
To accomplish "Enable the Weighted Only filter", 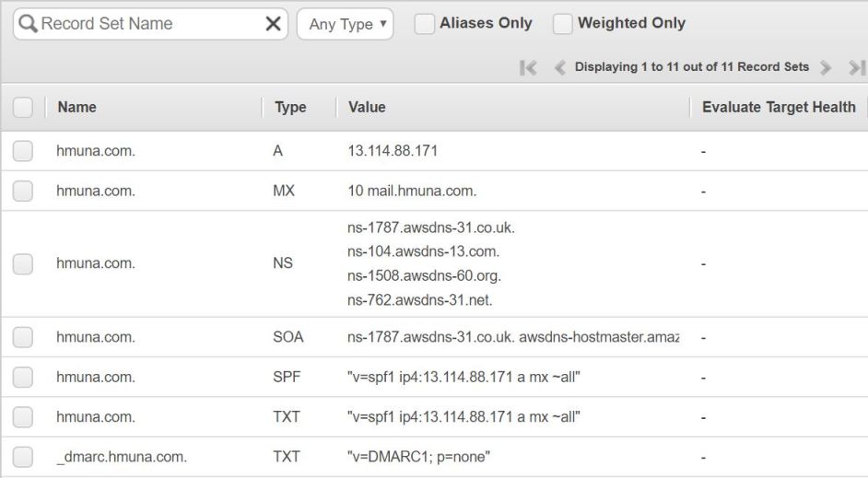I will [562, 24].
